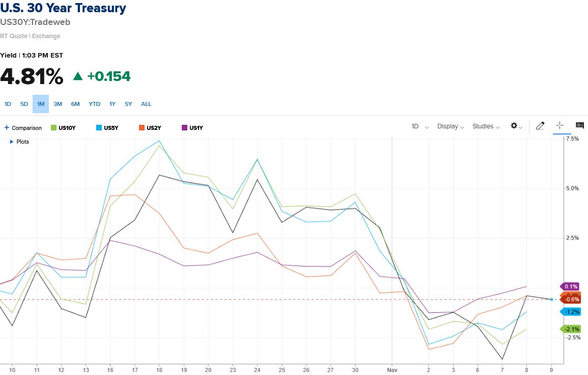Viewport: 588px width, 375px height.
Task: Click the green up-arrow change indicator
Action: 77,76
